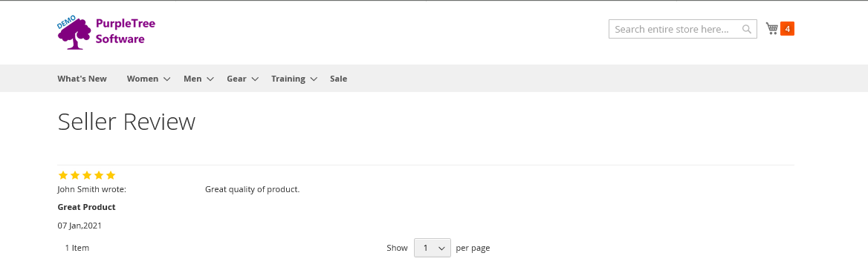Click the first yellow rating star
The image size is (868, 276).
click(x=62, y=175)
